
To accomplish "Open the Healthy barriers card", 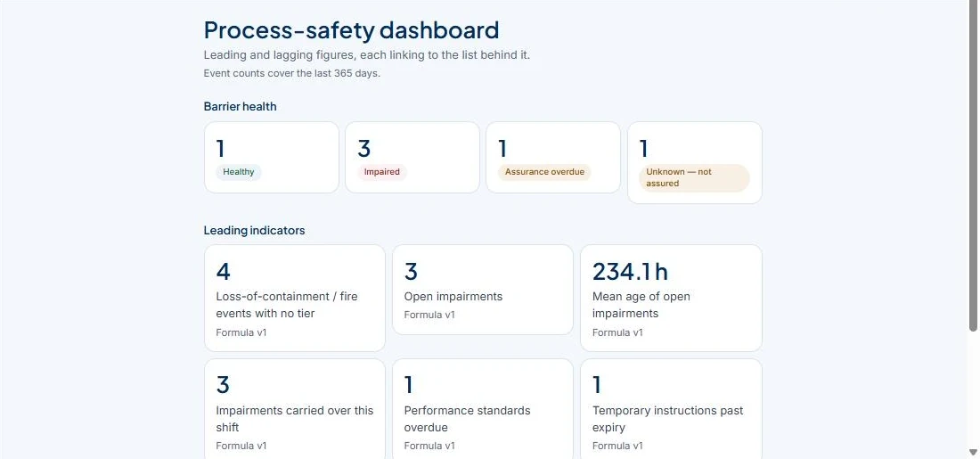I will (271, 158).
